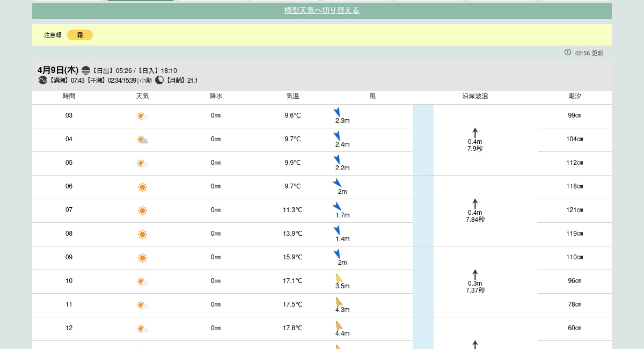The width and height of the screenshot is (644, 349).
Task: Click the 60cm tide value
Action: tap(575, 328)
